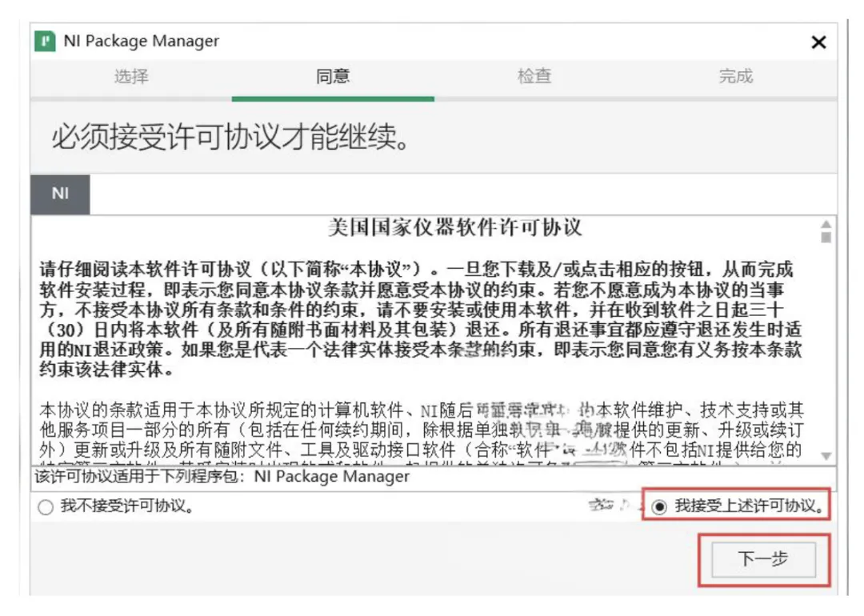Click the license scrollbar down arrow
This screenshot has width=864, height=616.
coord(826,456)
